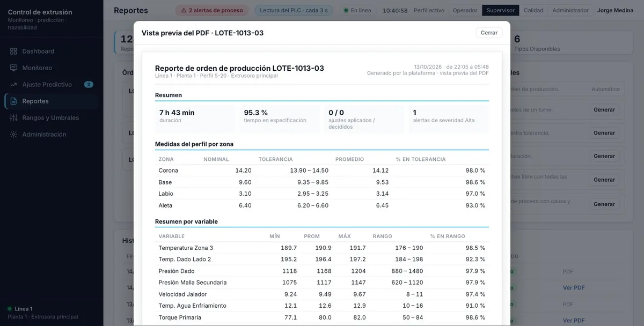Open Rangos y Umbrales sliders icon

(x=13, y=118)
